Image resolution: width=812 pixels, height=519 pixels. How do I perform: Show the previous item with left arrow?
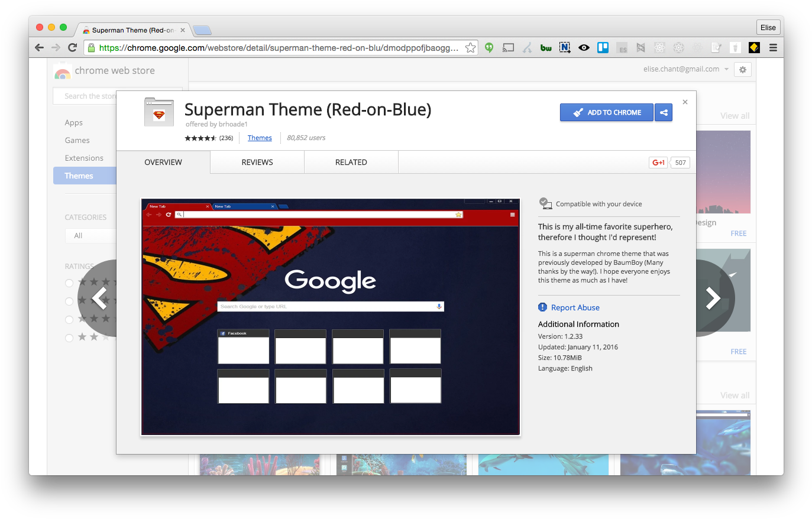(98, 298)
